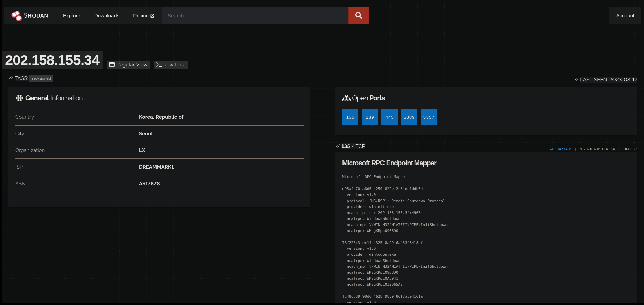Open the Account menu
Image resolution: width=644 pixels, height=305 pixels.
pos(625,16)
